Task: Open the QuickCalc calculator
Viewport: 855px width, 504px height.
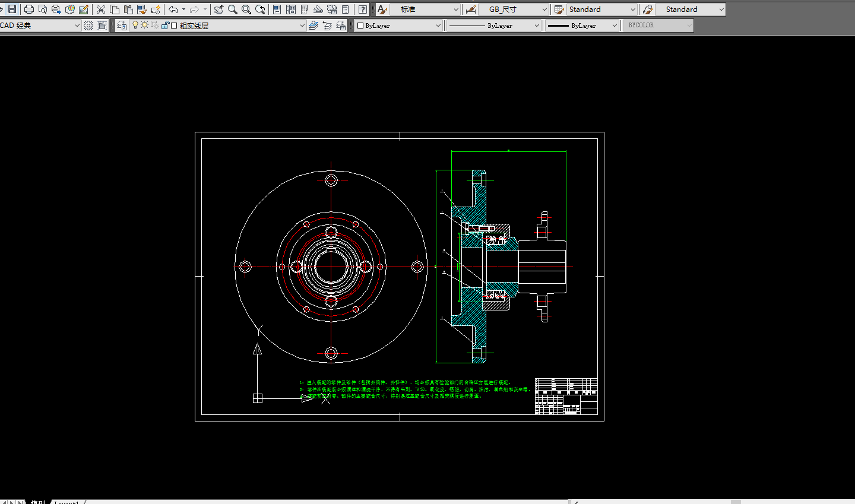Action: (x=346, y=9)
